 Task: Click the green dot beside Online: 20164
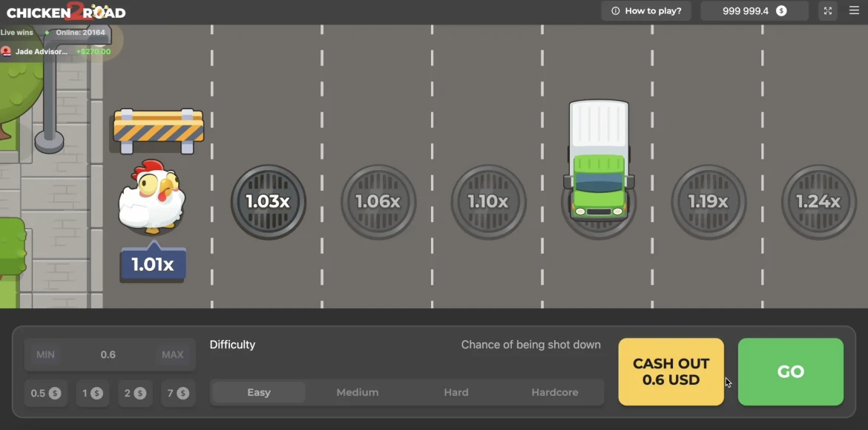47,33
